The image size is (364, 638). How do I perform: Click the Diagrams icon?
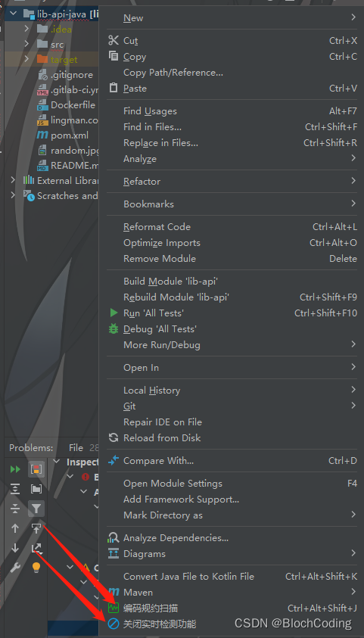point(113,553)
